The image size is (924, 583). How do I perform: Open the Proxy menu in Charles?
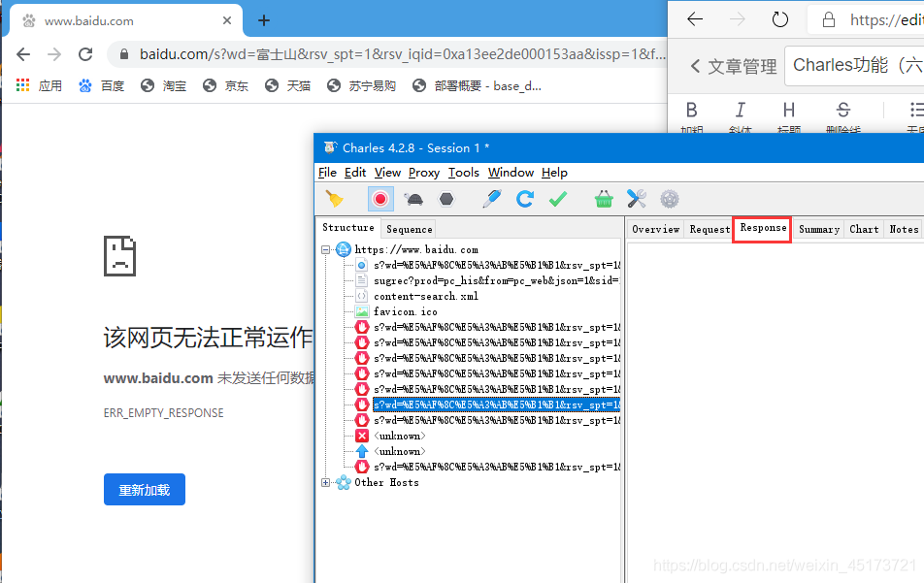coord(423,173)
